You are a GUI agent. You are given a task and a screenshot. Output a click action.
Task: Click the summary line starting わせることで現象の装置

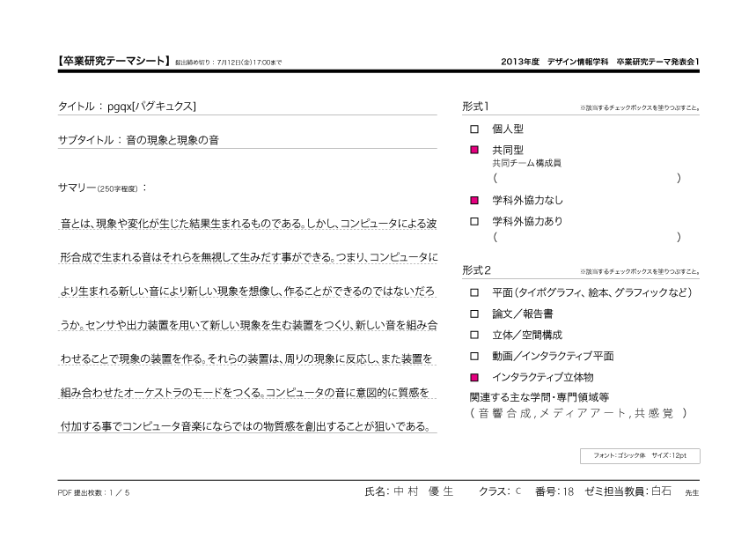pyautogui.click(x=246, y=359)
